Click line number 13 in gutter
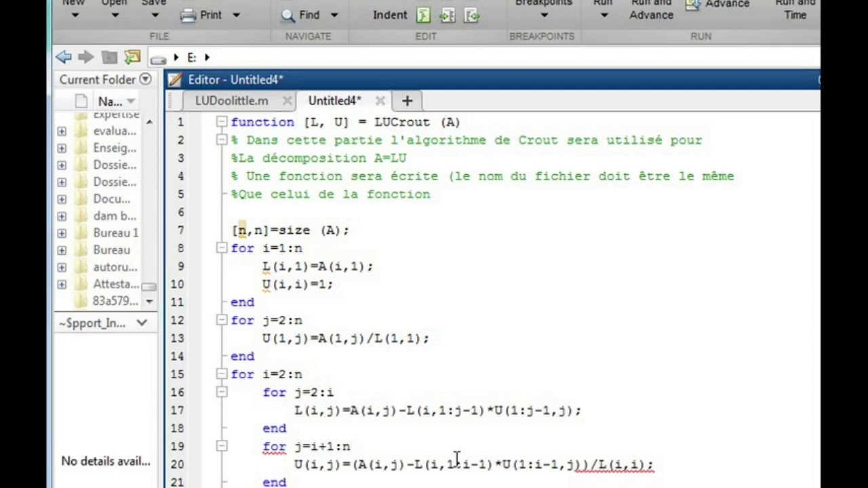Screen dimensions: 868x488 pyautogui.click(x=177, y=338)
